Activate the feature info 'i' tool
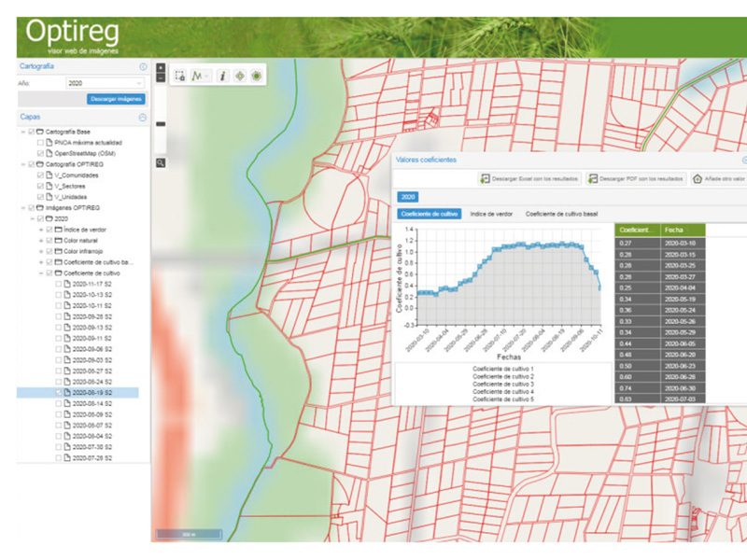The image size is (747, 560). (222, 76)
